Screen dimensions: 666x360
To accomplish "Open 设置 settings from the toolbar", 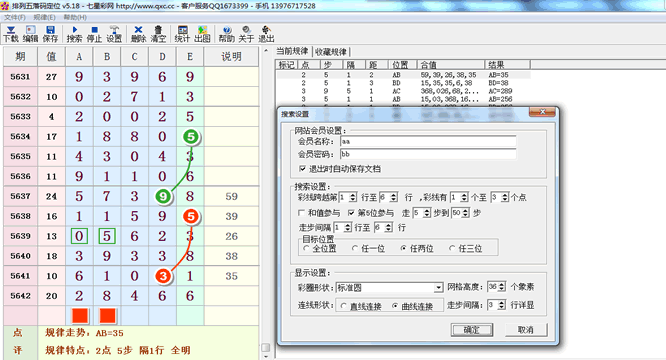I will [114, 34].
